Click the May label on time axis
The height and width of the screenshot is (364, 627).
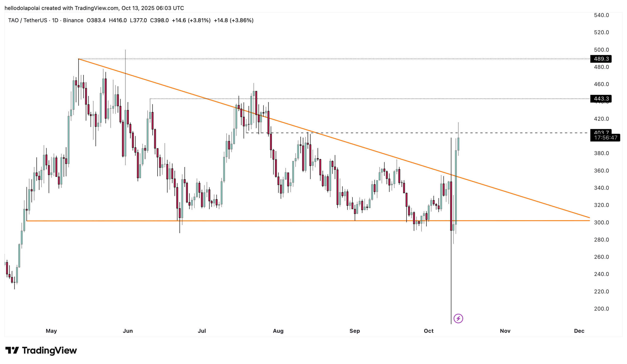click(51, 331)
